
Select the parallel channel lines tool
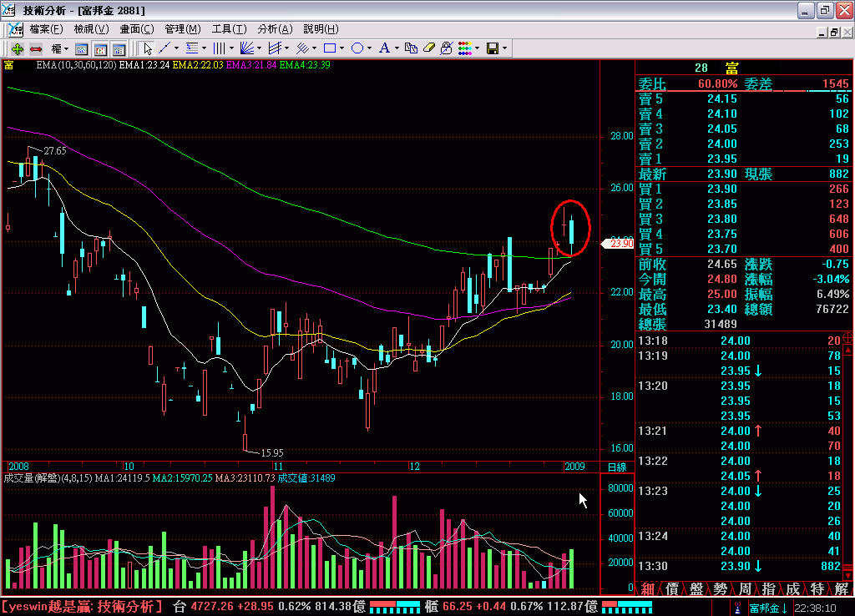pyautogui.click(x=275, y=48)
